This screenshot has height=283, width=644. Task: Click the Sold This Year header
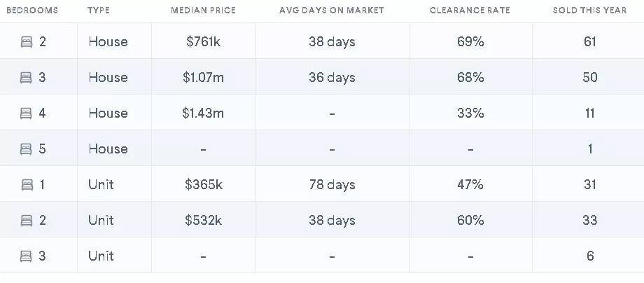click(x=589, y=11)
